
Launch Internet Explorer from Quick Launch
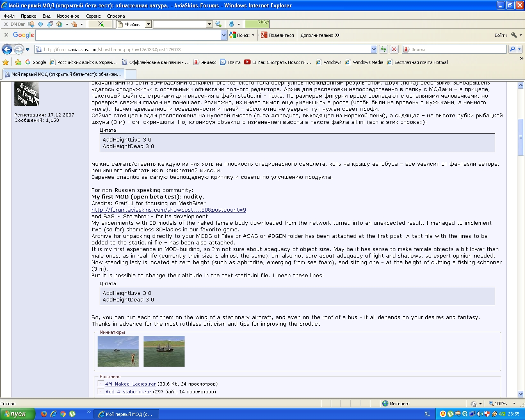click(x=53, y=414)
